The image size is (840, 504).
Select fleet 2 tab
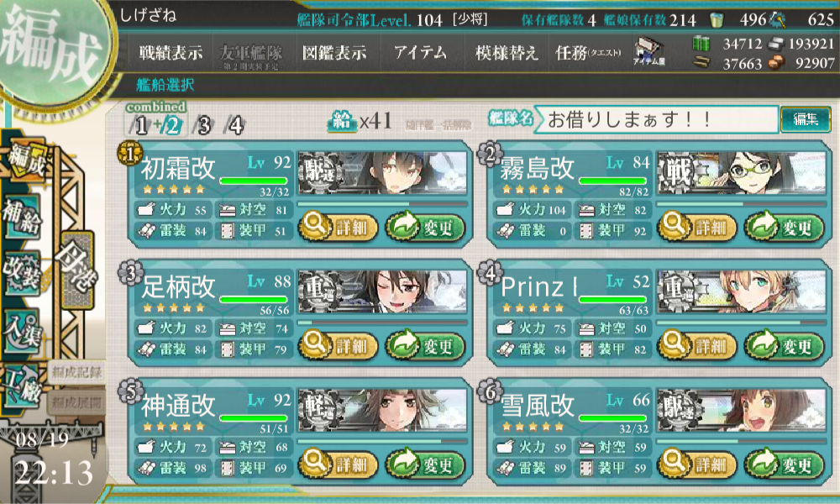pos(173,126)
